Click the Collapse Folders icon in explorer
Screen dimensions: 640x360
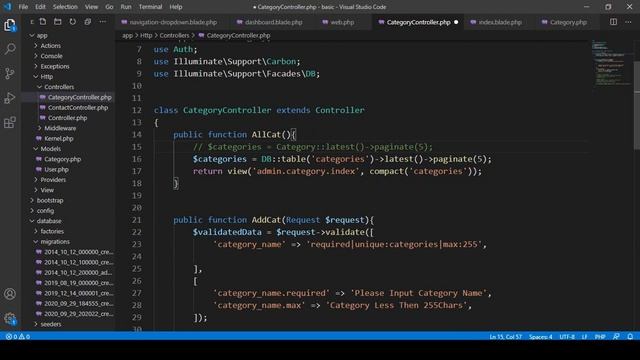(88, 22)
